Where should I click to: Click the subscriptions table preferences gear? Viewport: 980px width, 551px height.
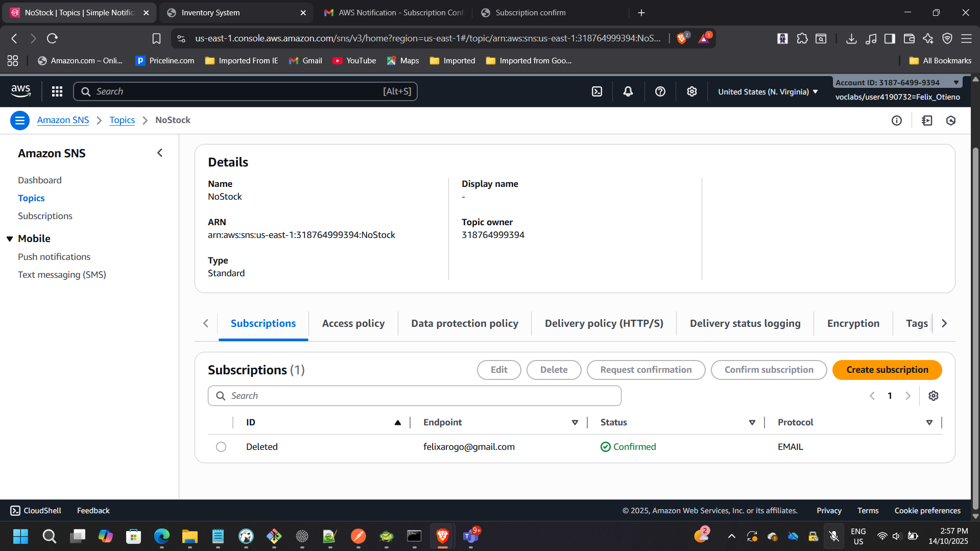pyautogui.click(x=933, y=396)
